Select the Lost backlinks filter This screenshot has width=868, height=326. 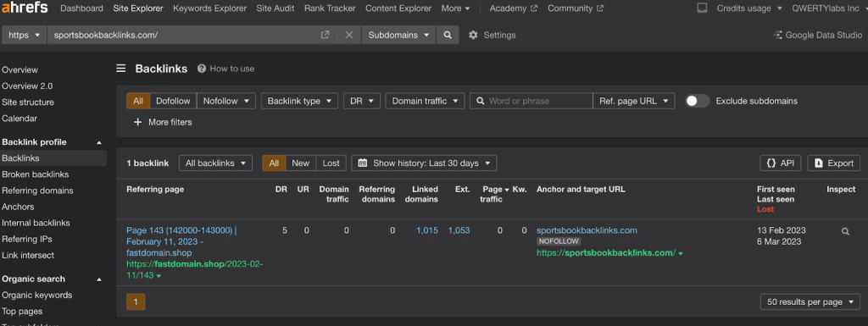(x=331, y=163)
